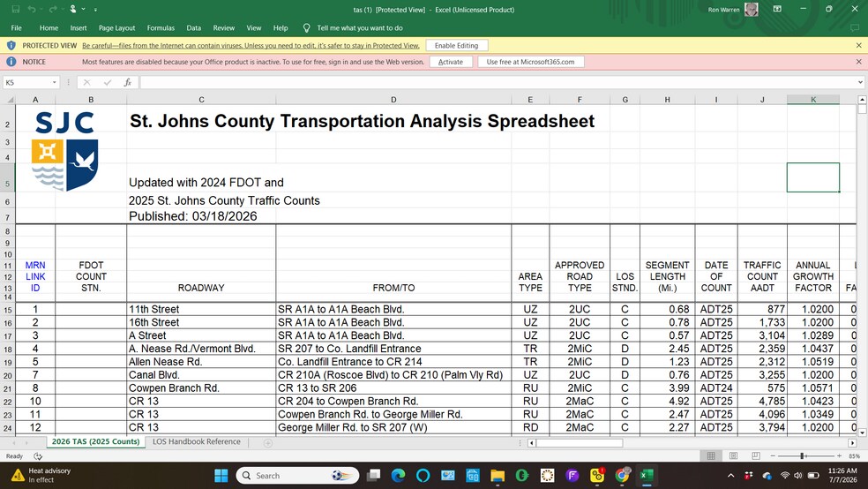Open Customize Quick Access Toolbar dropdown
Image resolution: width=868 pixels, height=489 pixels.
[x=95, y=10]
